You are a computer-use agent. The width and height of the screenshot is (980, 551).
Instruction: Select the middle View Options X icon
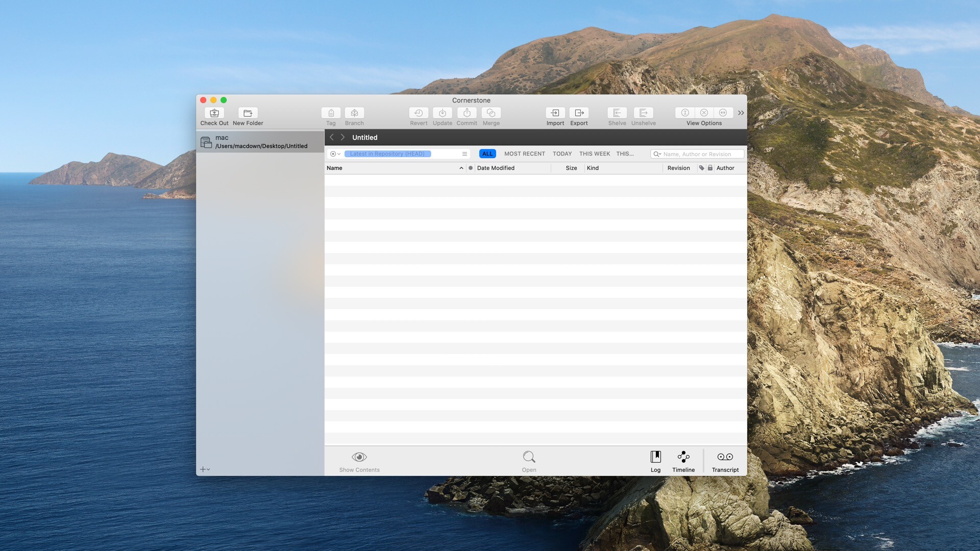[x=704, y=113]
